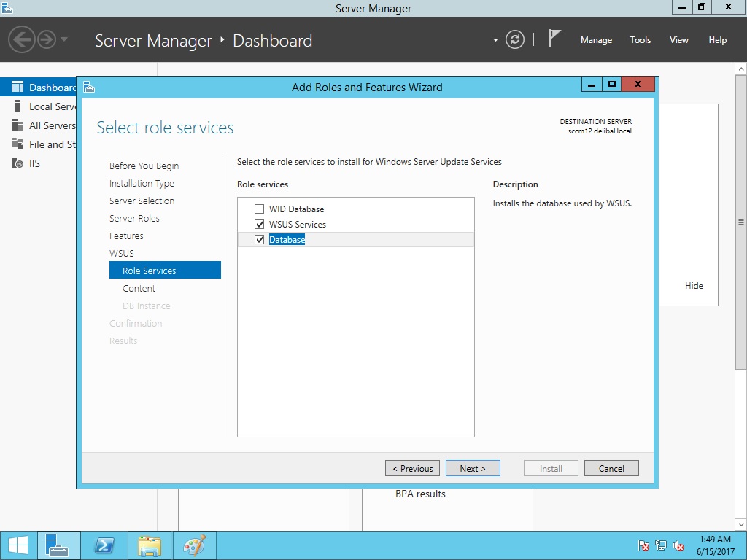Click the Hide link in dashboard

pos(694,286)
